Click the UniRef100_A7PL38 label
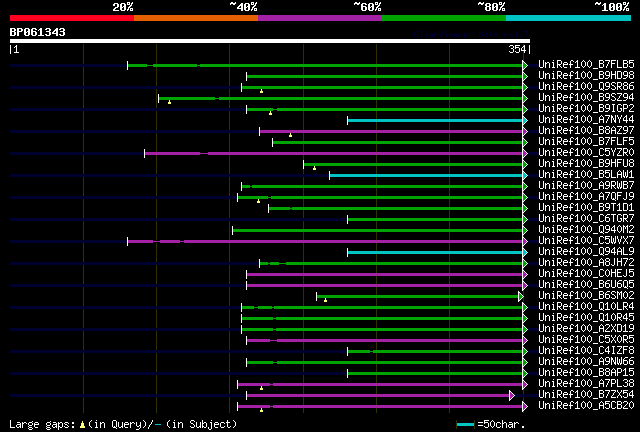 [586, 384]
